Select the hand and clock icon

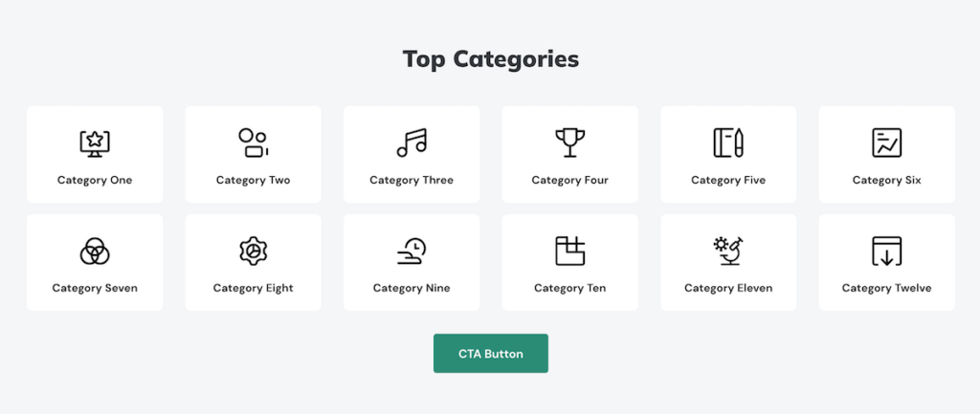coord(412,251)
